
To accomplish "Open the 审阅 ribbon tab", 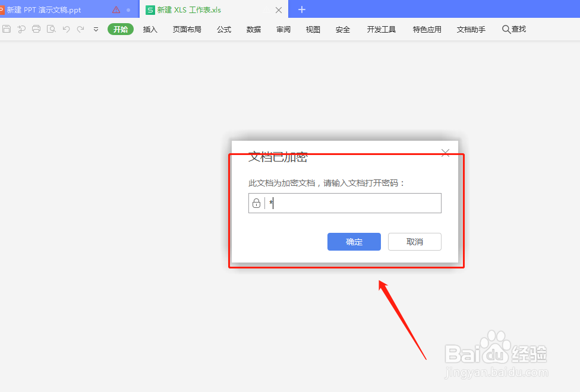I will 283,29.
